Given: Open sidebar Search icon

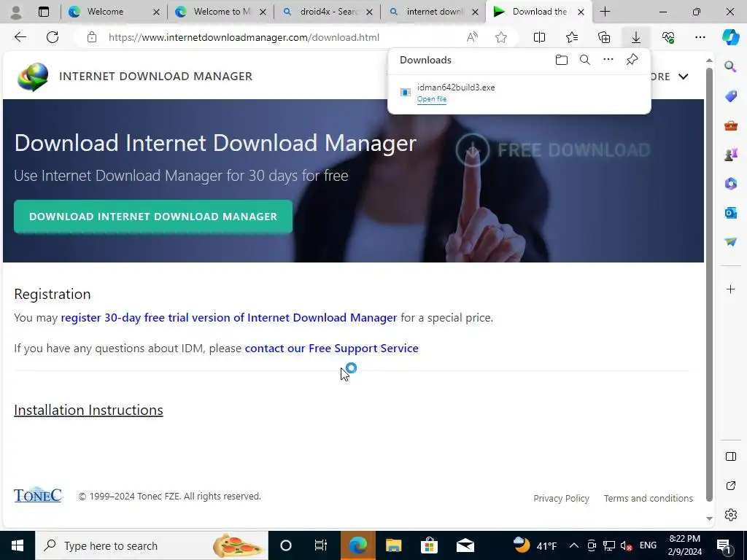Looking at the screenshot, I should tap(731, 66).
